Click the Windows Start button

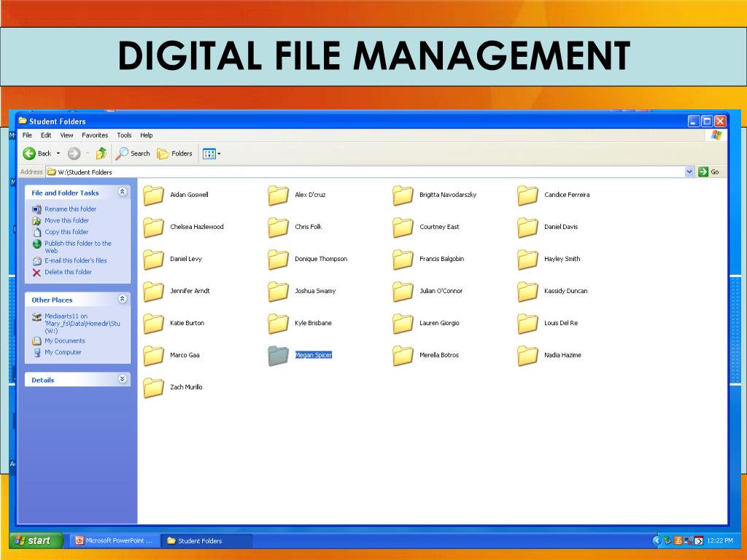pos(36,540)
